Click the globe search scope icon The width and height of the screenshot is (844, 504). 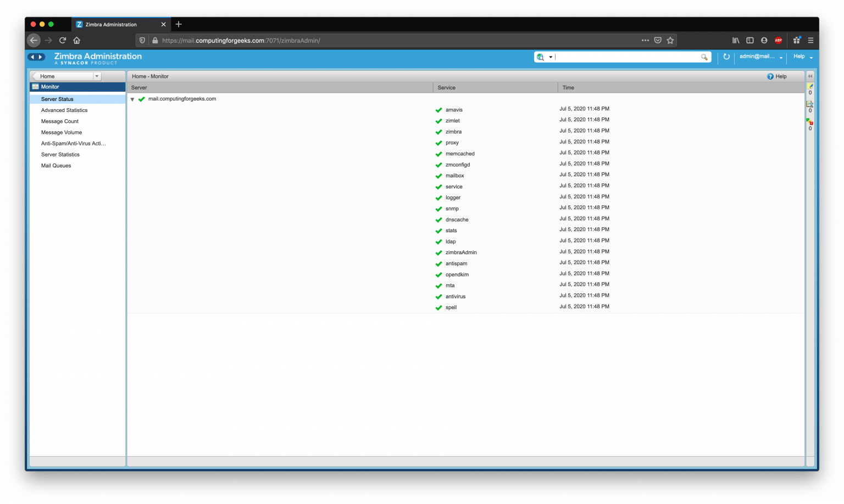[x=540, y=57]
